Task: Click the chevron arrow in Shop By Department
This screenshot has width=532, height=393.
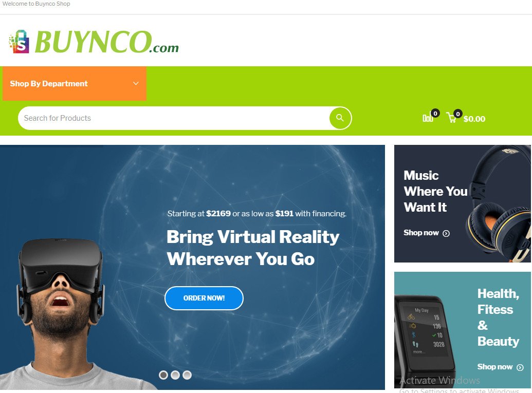Action: (x=136, y=83)
